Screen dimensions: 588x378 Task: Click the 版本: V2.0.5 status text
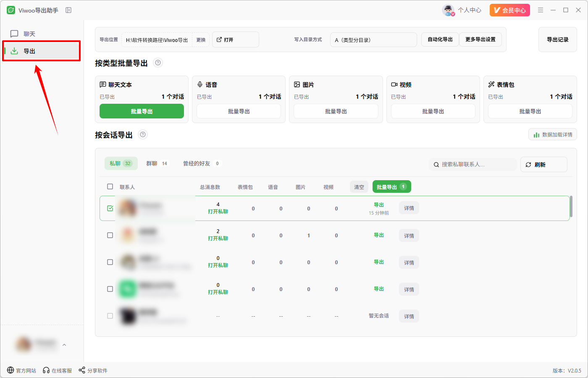pyautogui.click(x=567, y=370)
